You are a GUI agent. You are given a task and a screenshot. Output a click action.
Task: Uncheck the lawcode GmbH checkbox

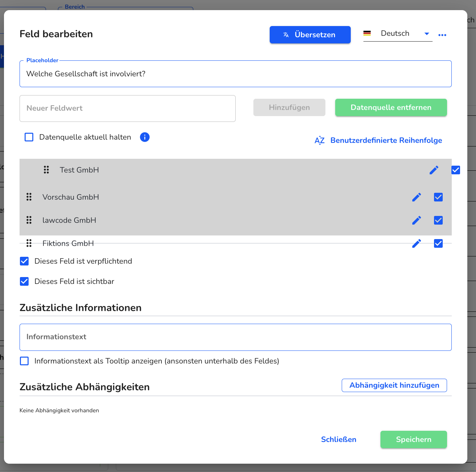pos(438,220)
